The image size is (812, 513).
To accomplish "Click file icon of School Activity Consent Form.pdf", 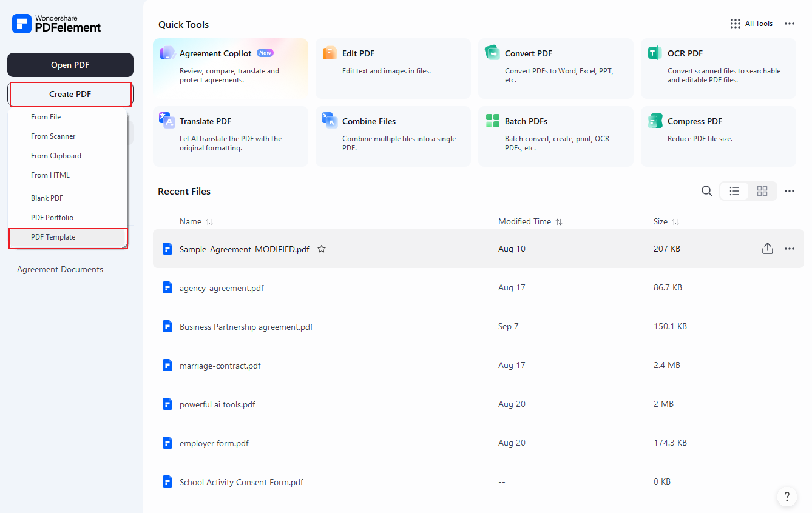I will coord(167,481).
